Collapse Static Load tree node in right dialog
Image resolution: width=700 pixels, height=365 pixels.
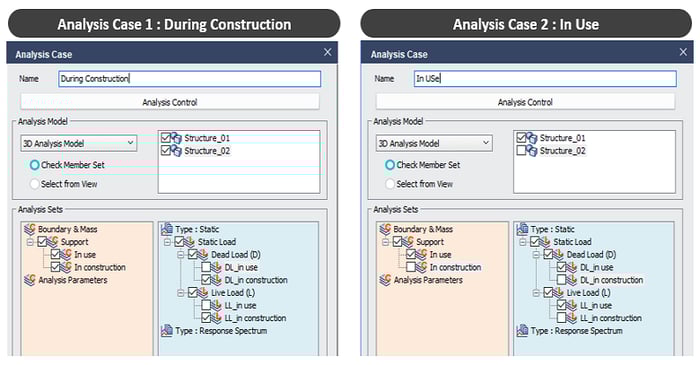(523, 242)
